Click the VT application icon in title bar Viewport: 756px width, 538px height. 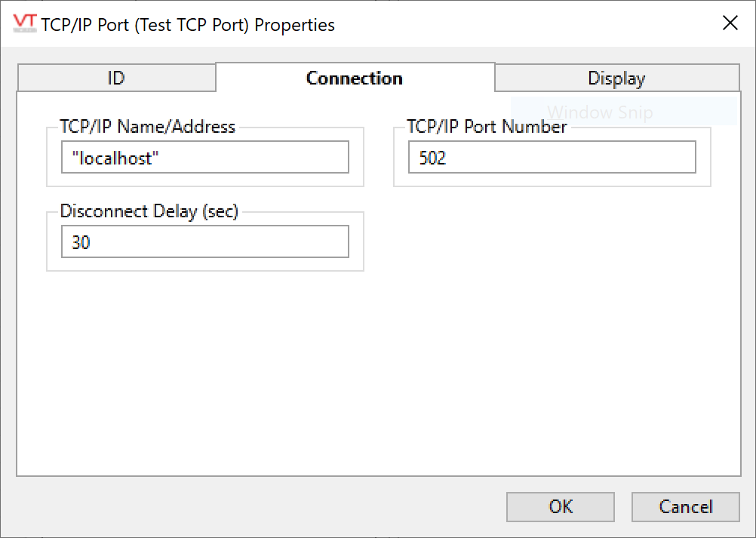[25, 23]
